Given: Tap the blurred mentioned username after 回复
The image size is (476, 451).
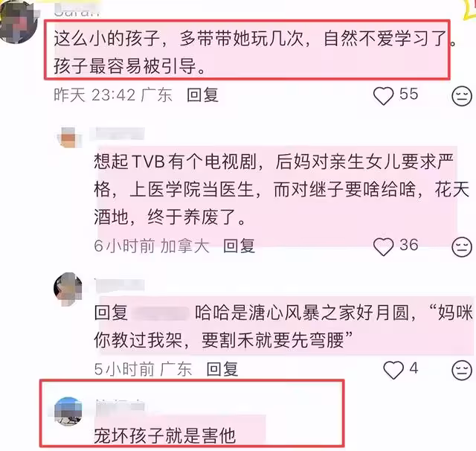Looking at the screenshot, I should (161, 313).
